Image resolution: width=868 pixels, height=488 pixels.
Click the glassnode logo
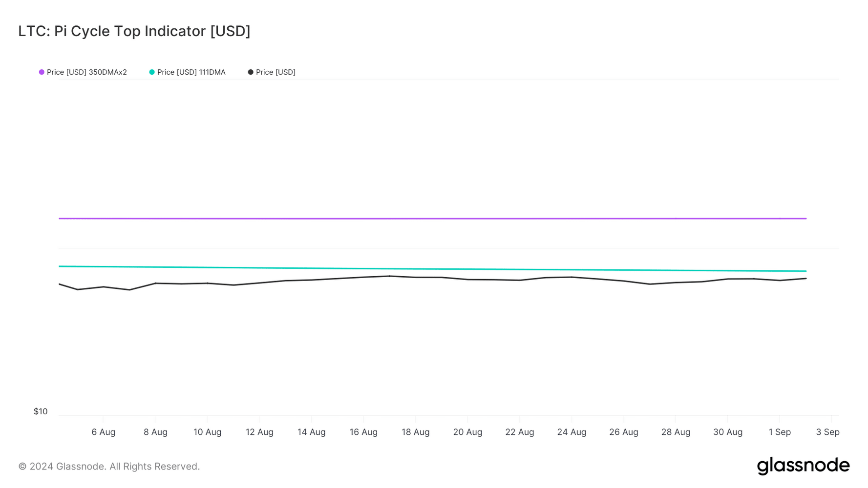coord(803,466)
